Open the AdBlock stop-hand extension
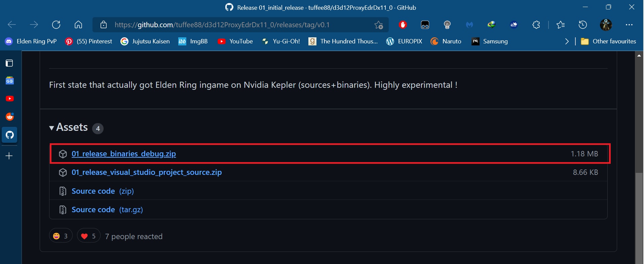Screen dimensions: 644x264 pos(403,25)
